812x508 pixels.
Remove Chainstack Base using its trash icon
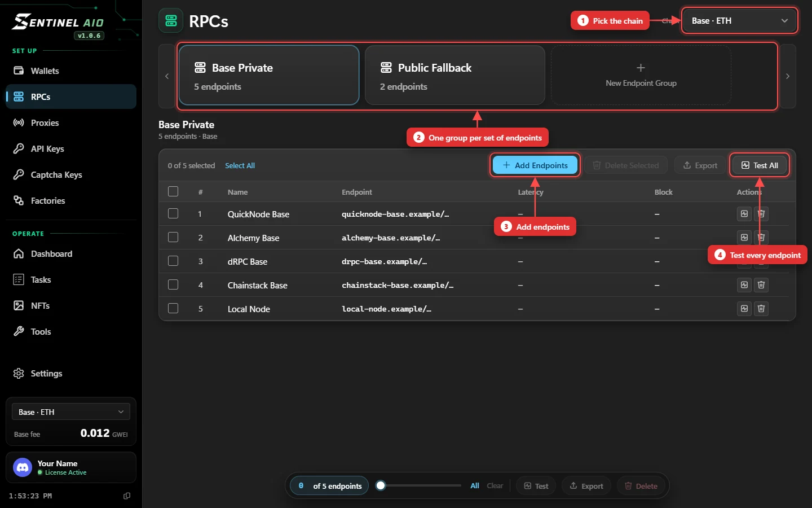tap(761, 285)
